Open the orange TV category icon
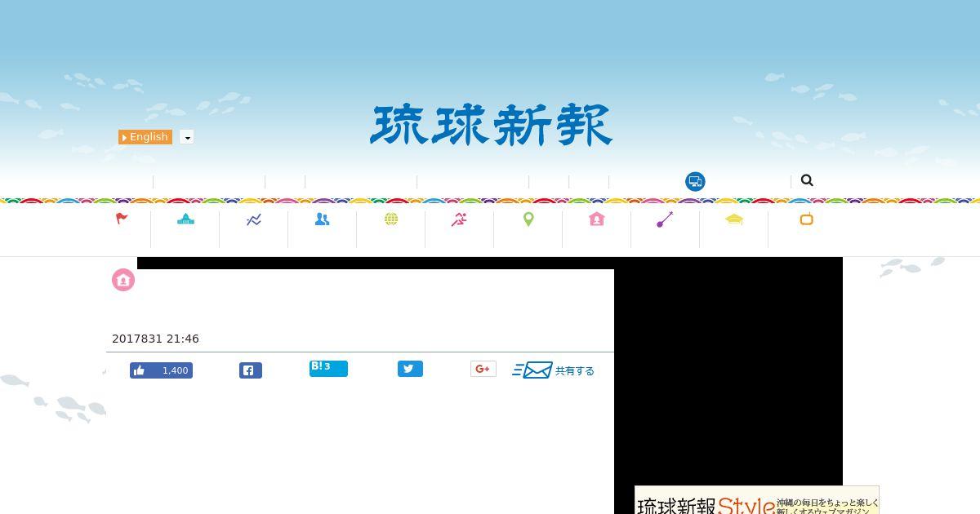The height and width of the screenshot is (514, 980). click(806, 219)
